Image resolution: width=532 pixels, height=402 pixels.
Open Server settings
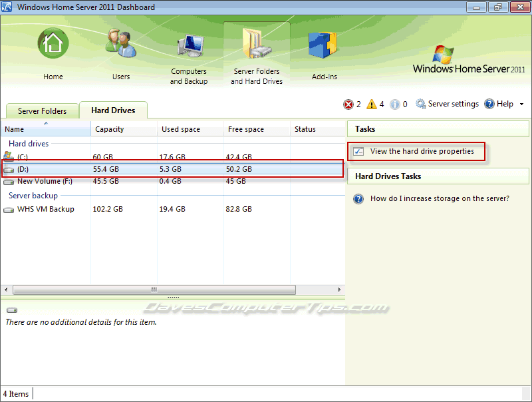[x=454, y=104]
